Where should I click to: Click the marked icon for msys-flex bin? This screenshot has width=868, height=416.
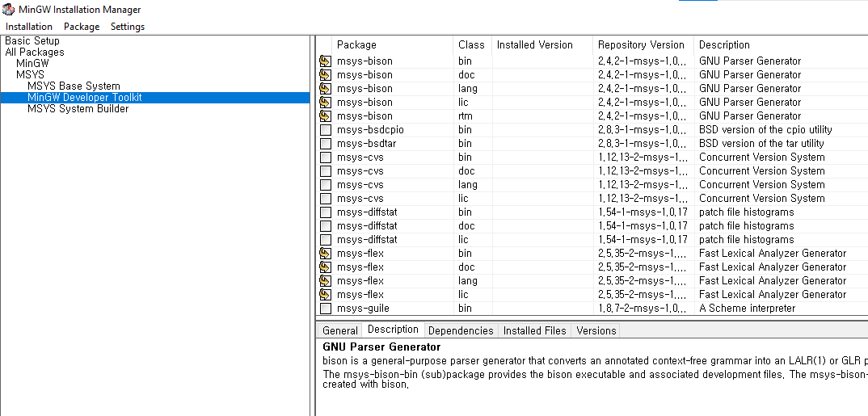click(x=326, y=254)
